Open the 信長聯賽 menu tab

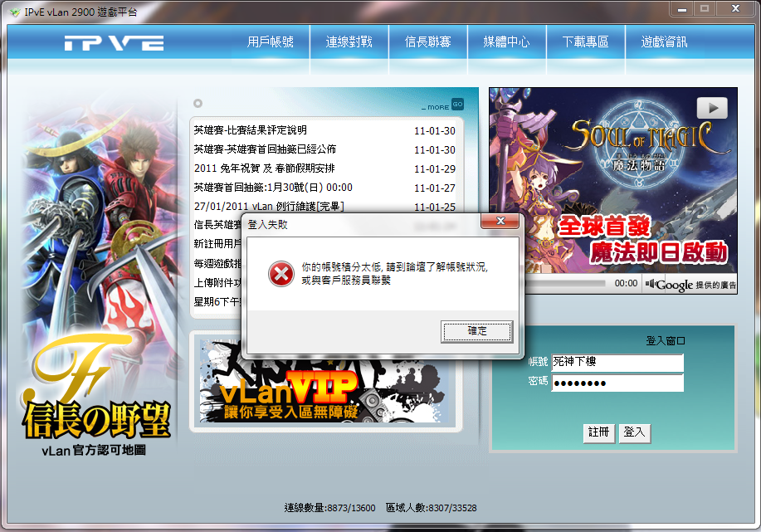tap(427, 42)
